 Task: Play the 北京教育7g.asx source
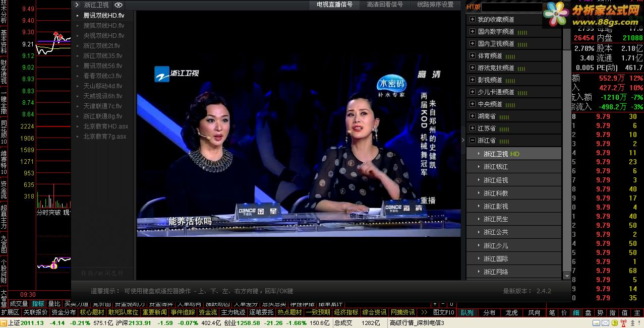tap(103, 137)
